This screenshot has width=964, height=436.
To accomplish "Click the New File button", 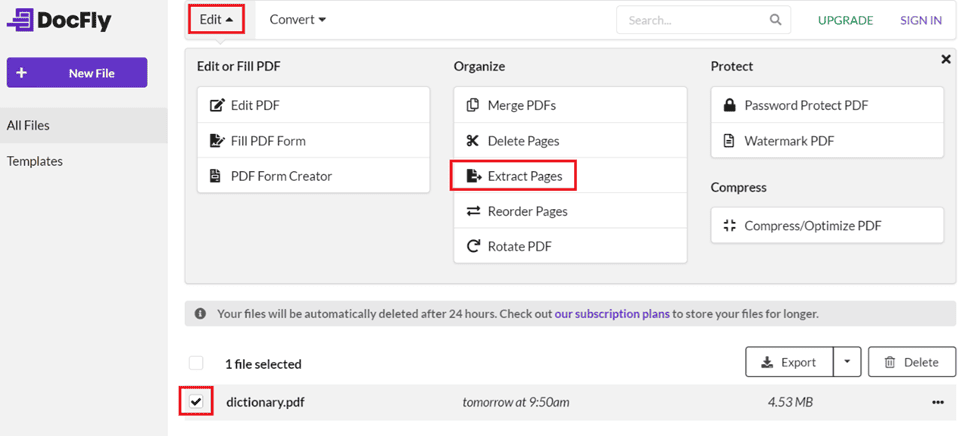I will pos(77,73).
